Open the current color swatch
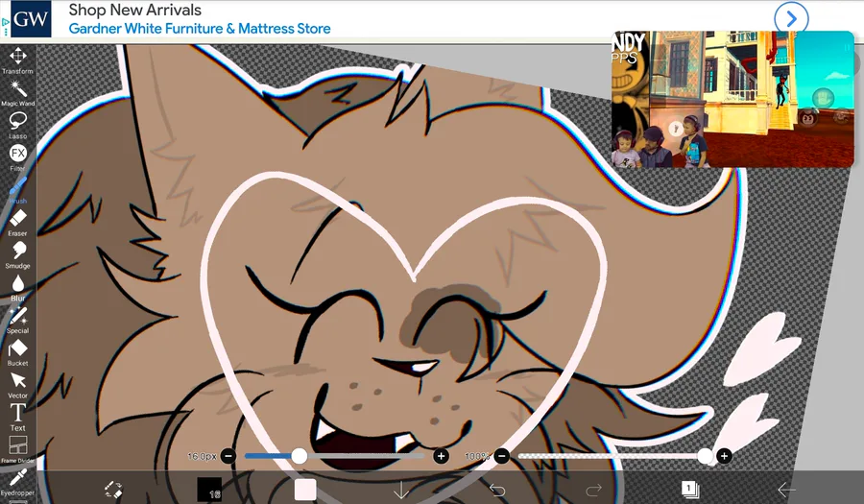This screenshot has height=504, width=864. coord(305,490)
